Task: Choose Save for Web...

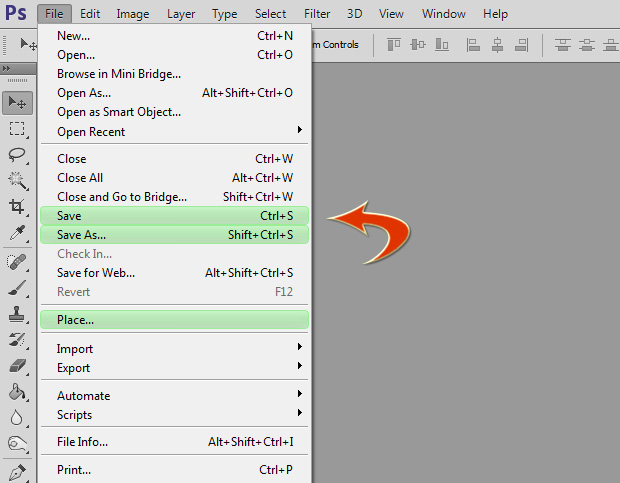Action: (x=174, y=273)
